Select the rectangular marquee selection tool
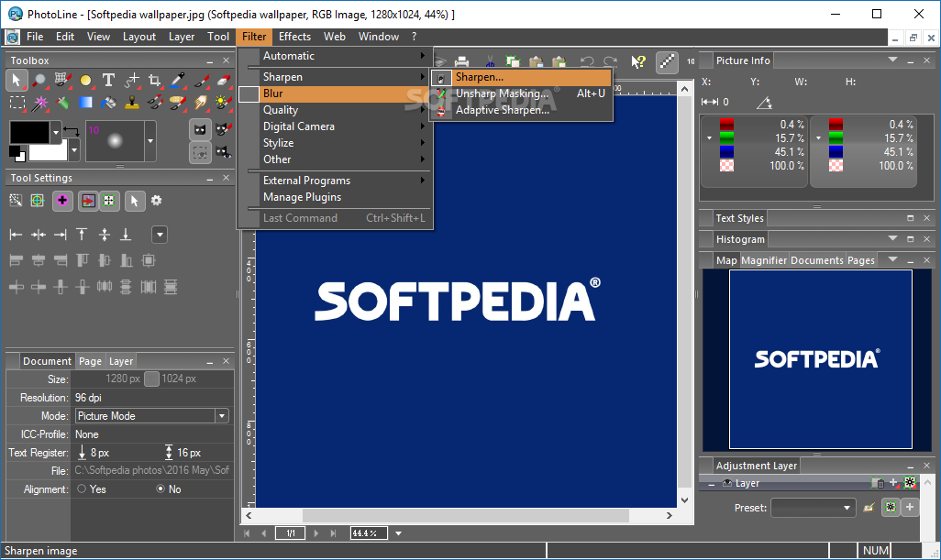The height and width of the screenshot is (560, 941). [x=17, y=104]
